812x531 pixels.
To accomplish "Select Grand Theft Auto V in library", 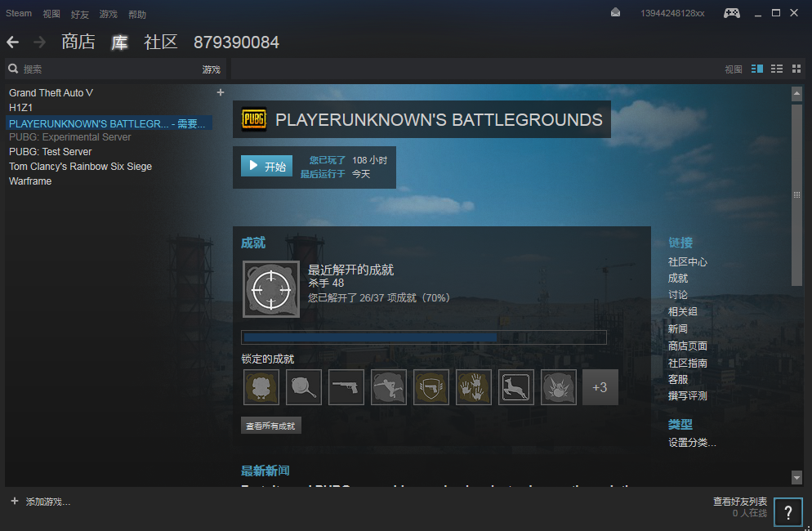I will coord(51,93).
